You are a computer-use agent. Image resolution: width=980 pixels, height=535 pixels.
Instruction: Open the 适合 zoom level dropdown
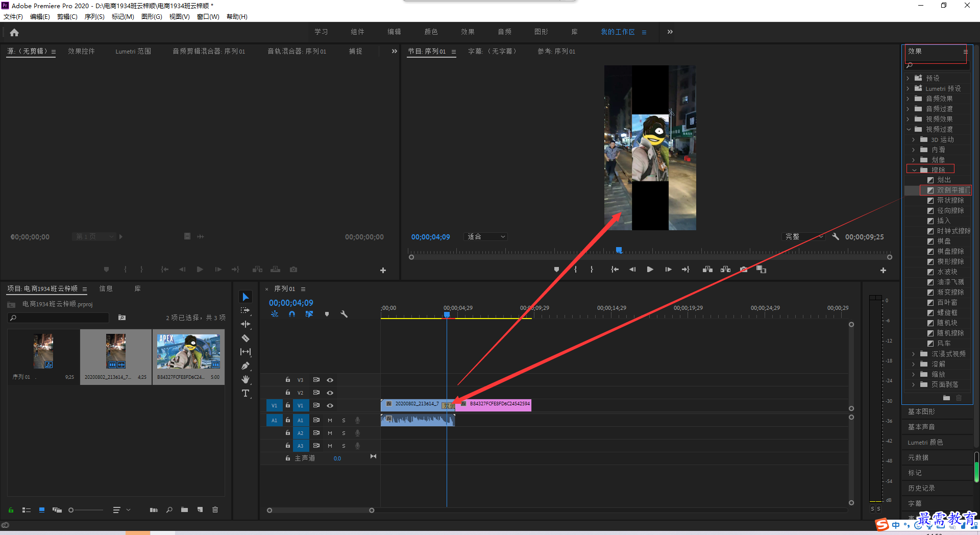486,236
